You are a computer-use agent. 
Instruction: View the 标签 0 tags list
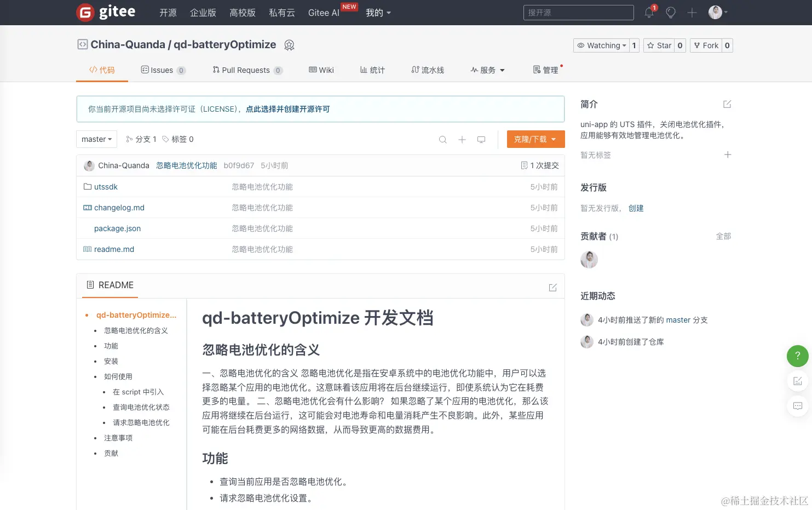point(178,139)
